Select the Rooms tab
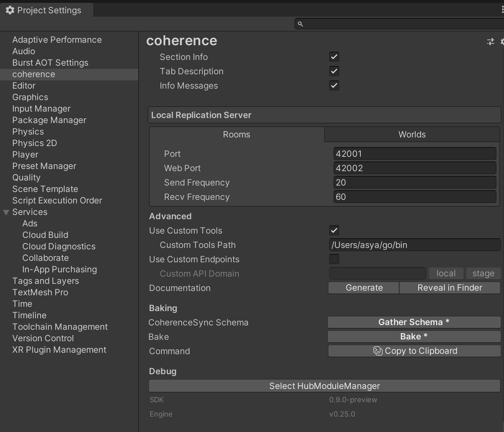Screen dimensions: 504x432 coord(237,135)
